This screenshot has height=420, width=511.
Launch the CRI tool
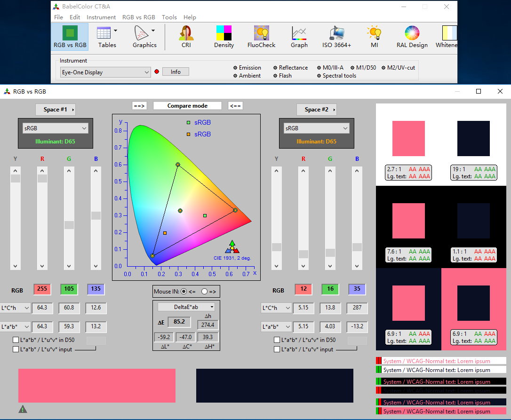[186, 37]
